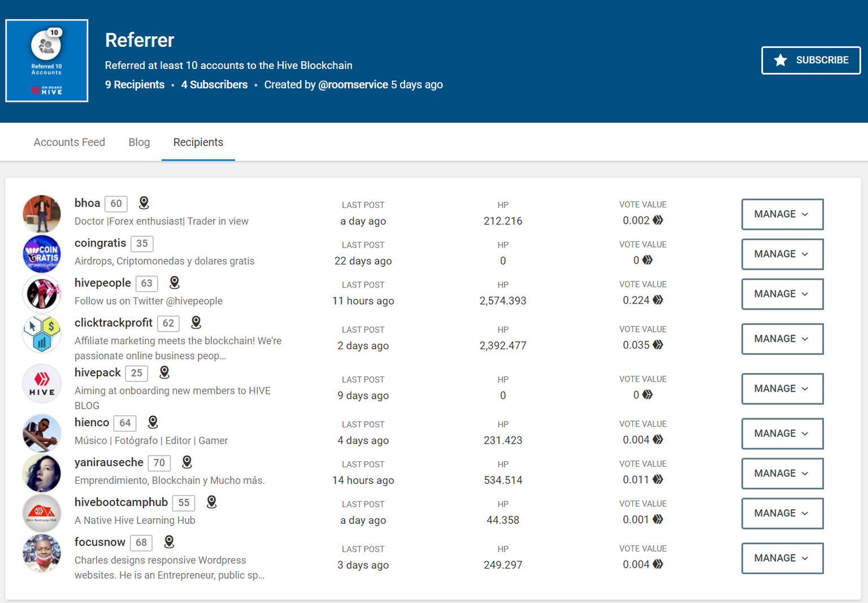
Task: Switch to the Blog tab
Action: (139, 142)
